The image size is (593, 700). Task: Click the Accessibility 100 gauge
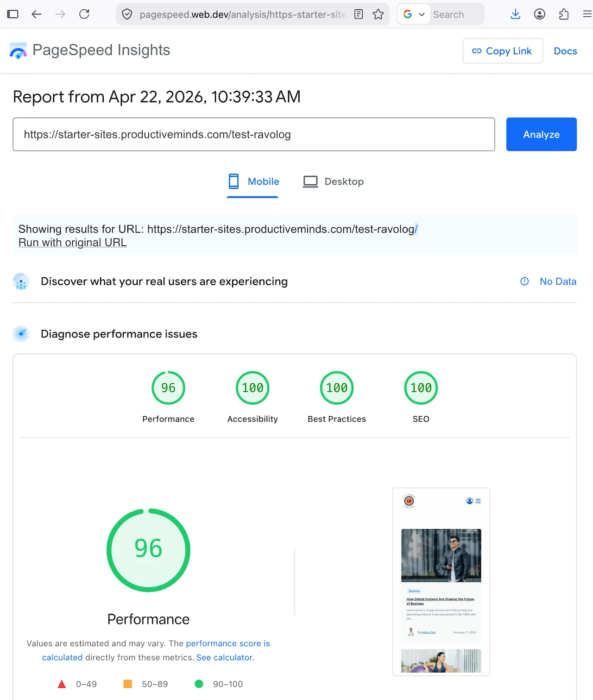click(x=252, y=388)
